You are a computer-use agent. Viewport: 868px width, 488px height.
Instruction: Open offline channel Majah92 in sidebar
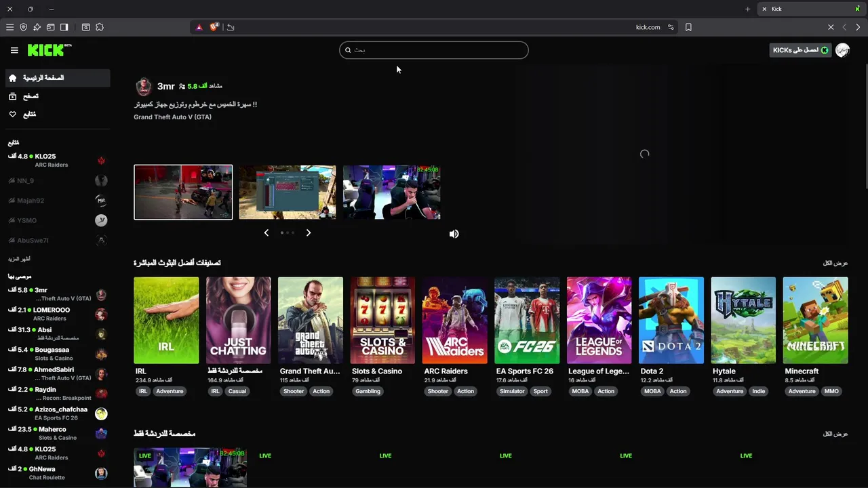57,201
